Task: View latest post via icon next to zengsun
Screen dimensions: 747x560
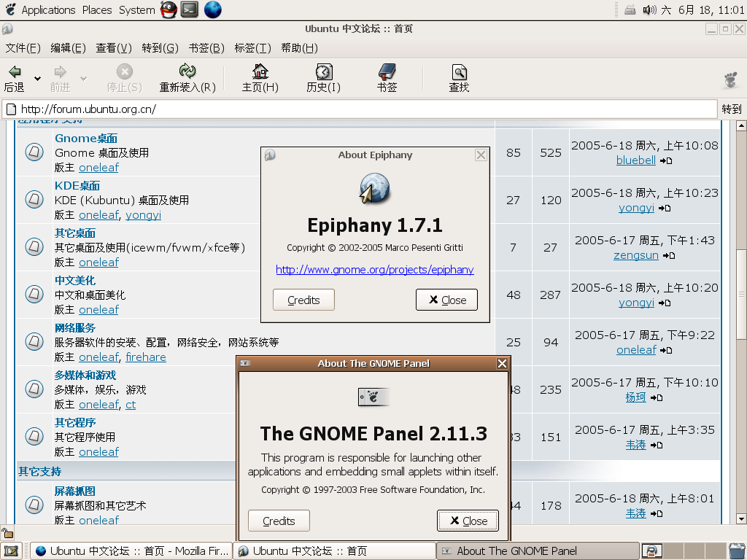Action: 669,256
